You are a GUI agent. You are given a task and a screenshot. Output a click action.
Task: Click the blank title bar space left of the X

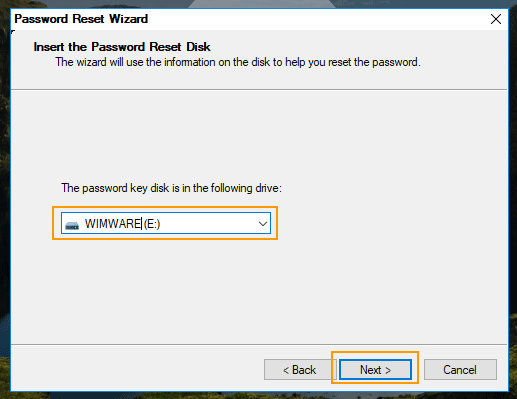(317, 19)
